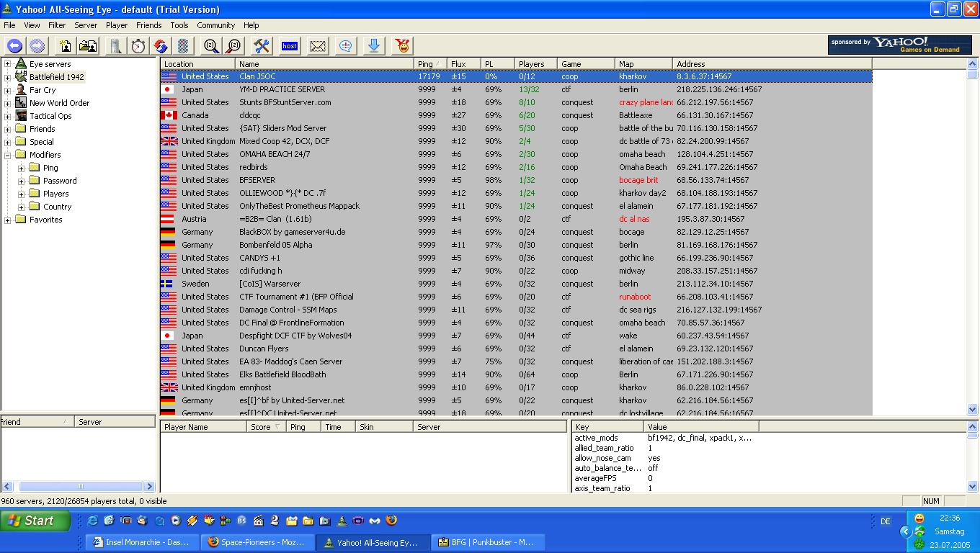Open the hammer and wrench tools icon
The image size is (980, 553).
pos(262,46)
